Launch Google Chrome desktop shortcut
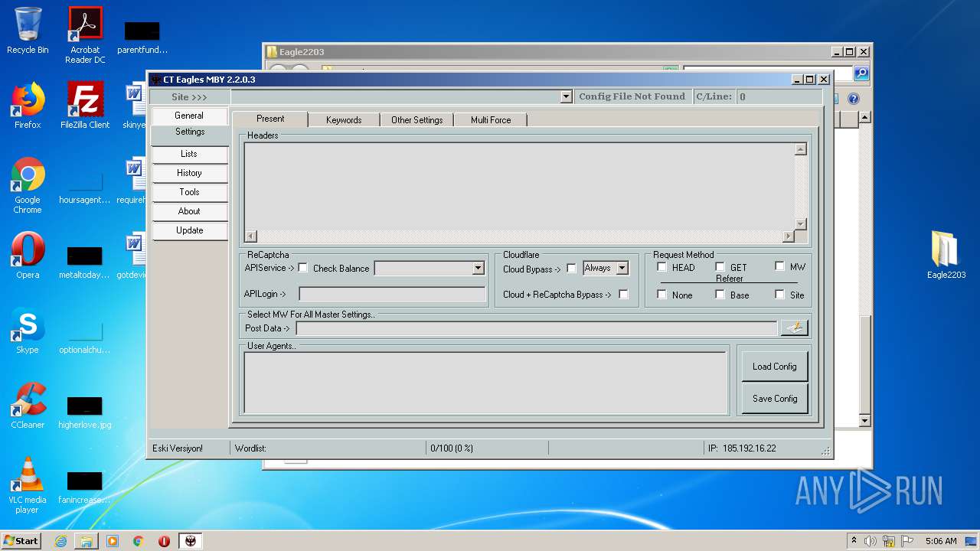 (28, 186)
